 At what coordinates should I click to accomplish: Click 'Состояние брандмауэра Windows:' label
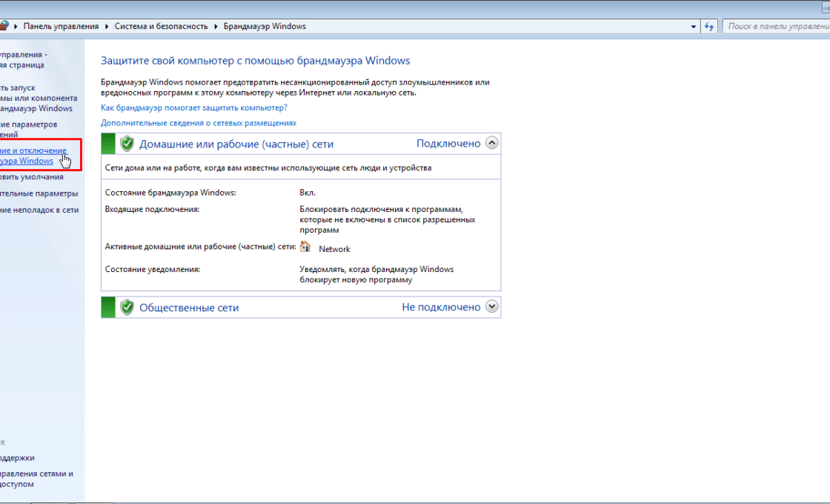[170, 193]
